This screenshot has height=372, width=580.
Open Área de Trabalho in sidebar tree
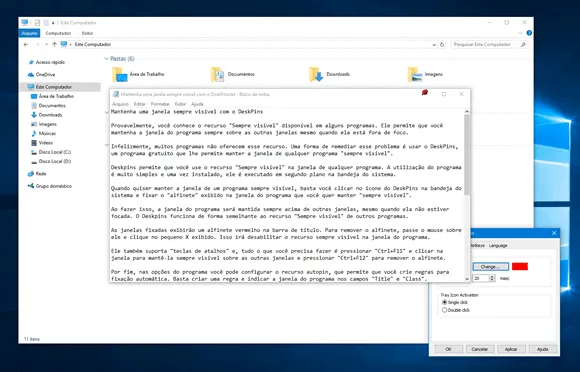[x=56, y=96]
